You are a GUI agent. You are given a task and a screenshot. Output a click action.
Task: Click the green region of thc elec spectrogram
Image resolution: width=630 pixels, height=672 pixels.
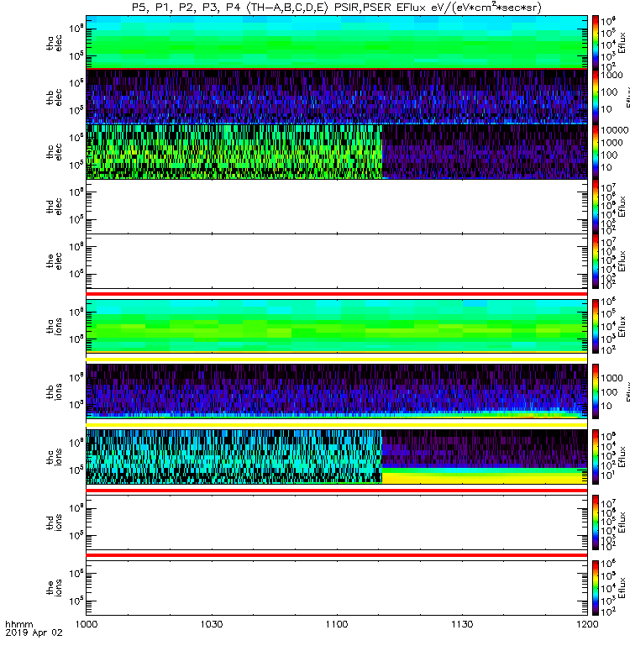[234, 152]
